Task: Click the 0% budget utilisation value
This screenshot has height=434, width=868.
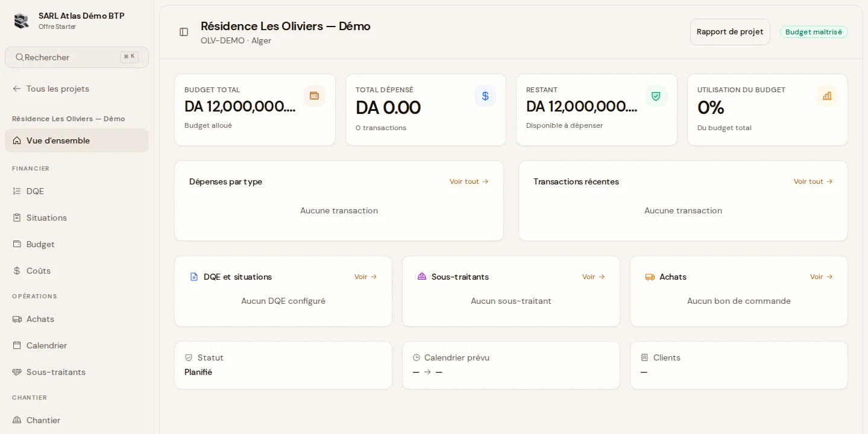Action: pos(711,107)
